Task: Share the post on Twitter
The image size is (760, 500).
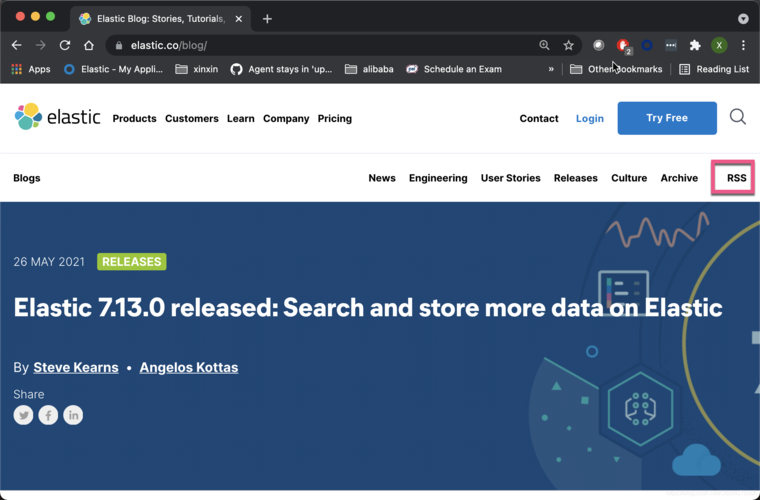Action: pyautogui.click(x=23, y=415)
